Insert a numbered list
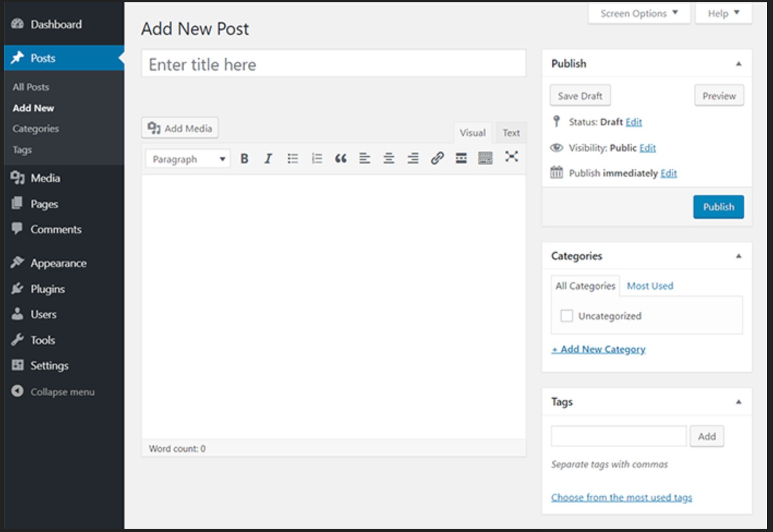The height and width of the screenshot is (532, 773). [317, 159]
